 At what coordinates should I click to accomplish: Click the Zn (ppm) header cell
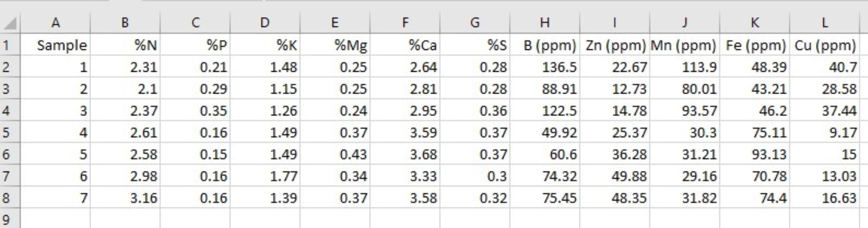(616, 46)
